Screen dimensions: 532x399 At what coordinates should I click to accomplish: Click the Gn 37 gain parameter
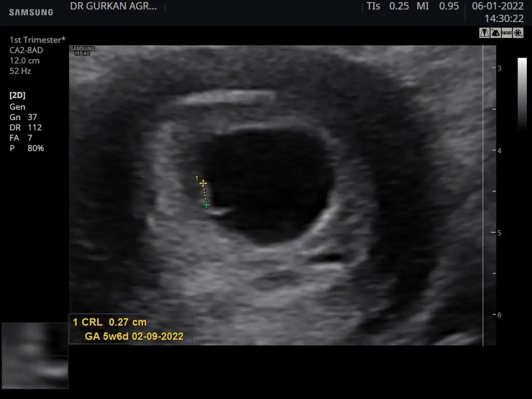tap(23, 117)
